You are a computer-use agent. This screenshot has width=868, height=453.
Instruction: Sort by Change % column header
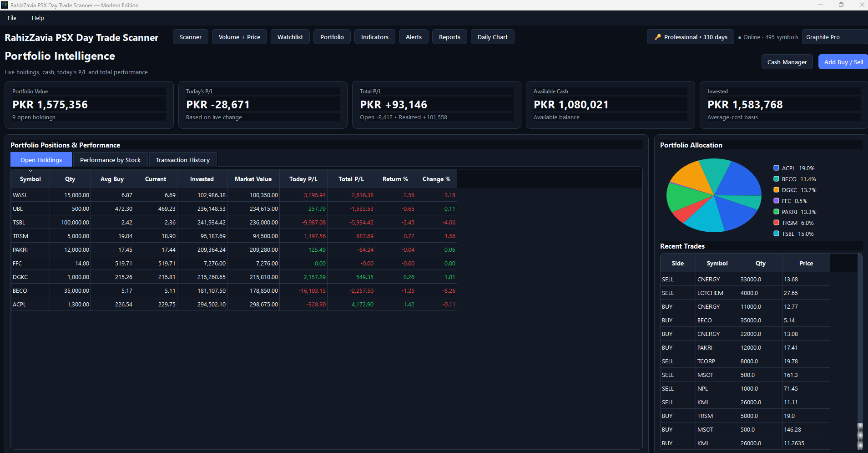tap(436, 179)
